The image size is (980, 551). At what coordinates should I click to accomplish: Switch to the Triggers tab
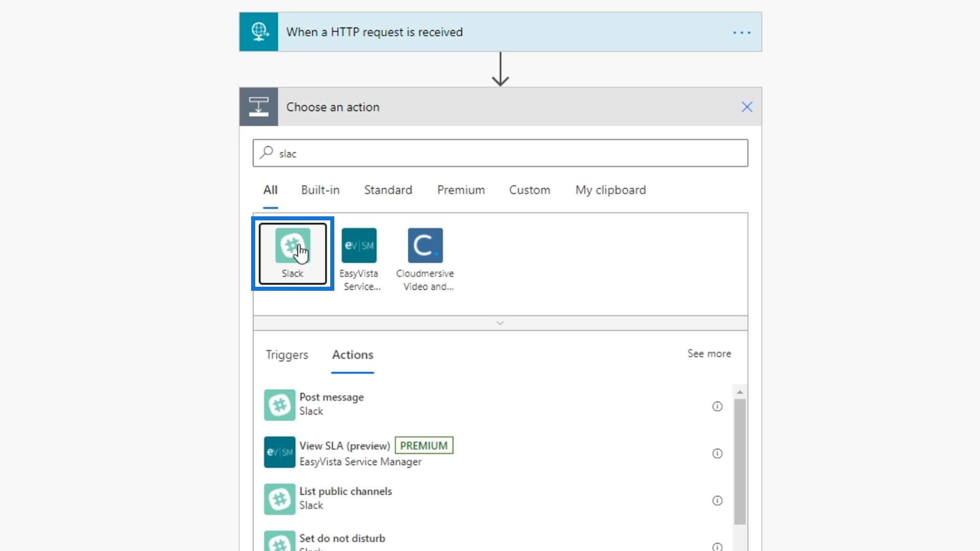coord(287,355)
